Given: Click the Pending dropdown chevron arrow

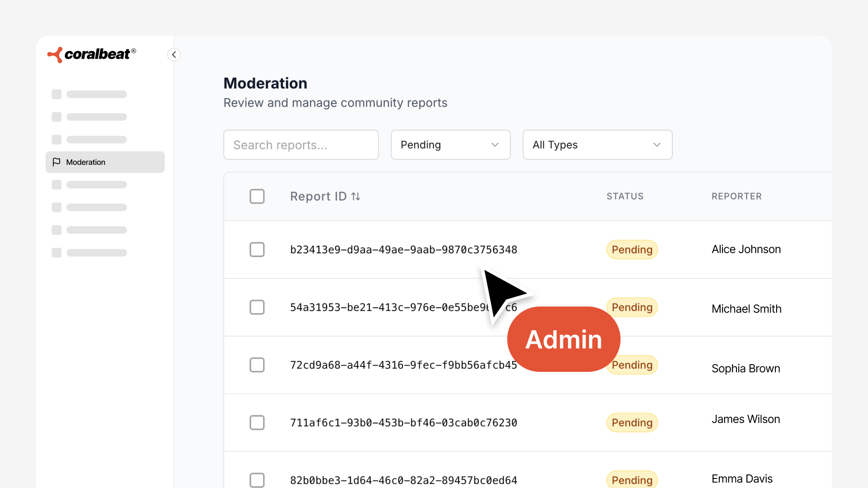Looking at the screenshot, I should (495, 145).
